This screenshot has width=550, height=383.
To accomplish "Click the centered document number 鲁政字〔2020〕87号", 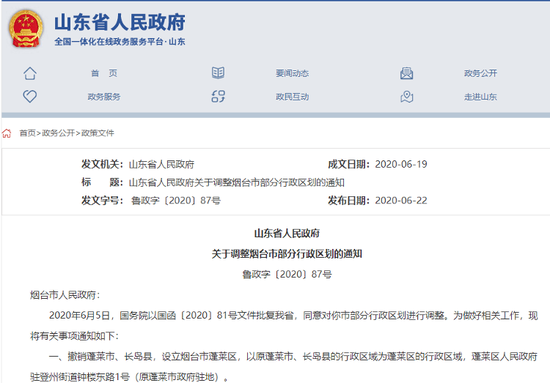I will pos(287,274).
